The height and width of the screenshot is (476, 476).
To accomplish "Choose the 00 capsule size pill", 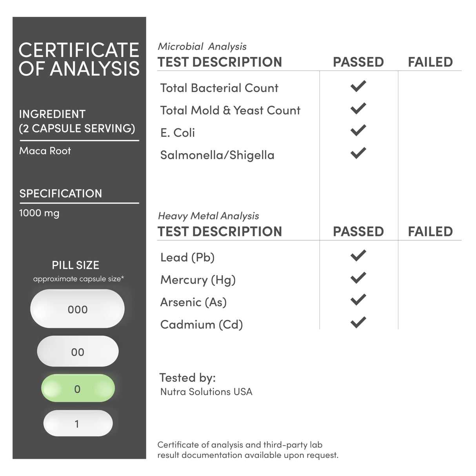I will click(78, 351).
